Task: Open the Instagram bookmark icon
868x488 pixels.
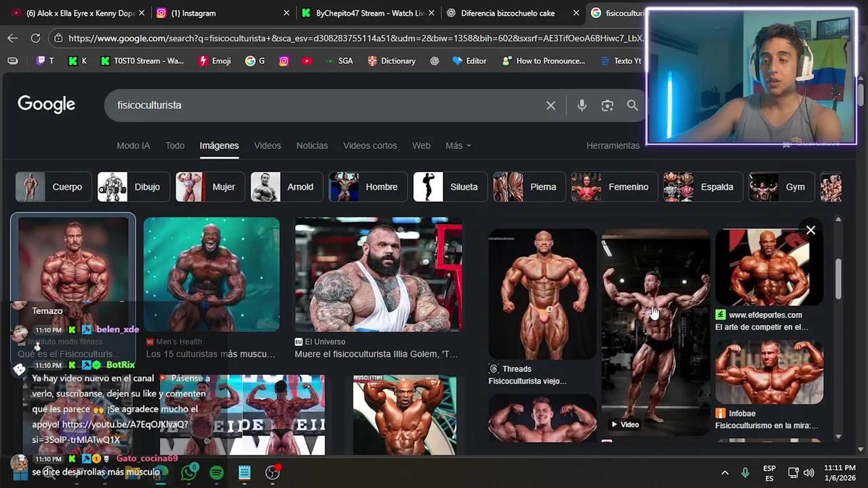Action: (284, 60)
